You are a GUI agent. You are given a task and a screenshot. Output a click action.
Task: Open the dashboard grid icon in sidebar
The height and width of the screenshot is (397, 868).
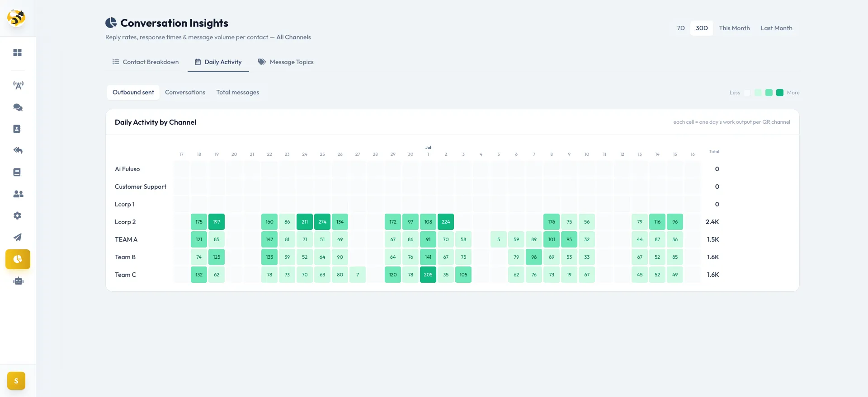tap(18, 53)
